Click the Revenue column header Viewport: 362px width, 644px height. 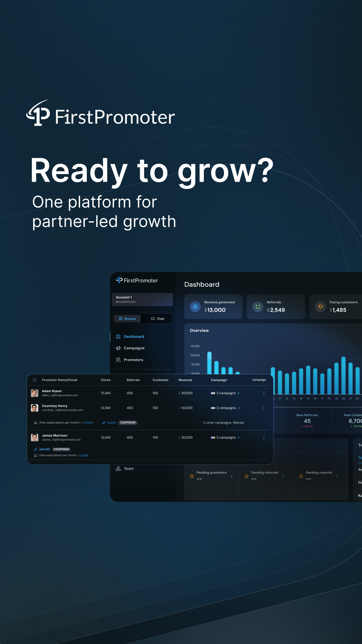(x=185, y=380)
